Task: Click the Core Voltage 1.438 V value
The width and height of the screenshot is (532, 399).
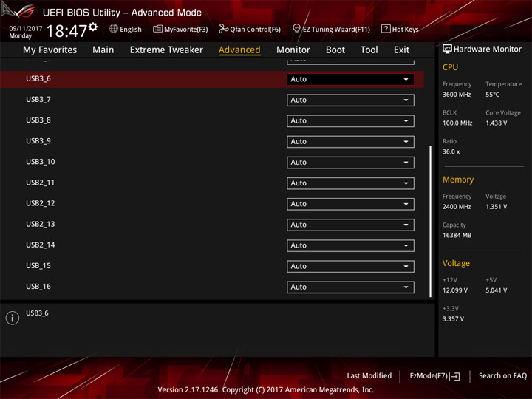Action: tap(496, 123)
